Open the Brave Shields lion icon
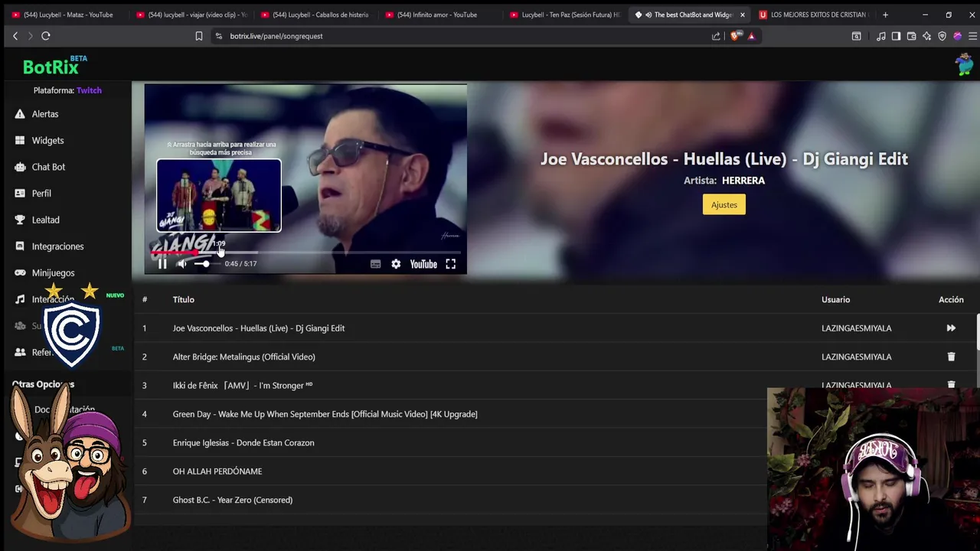 (x=736, y=36)
